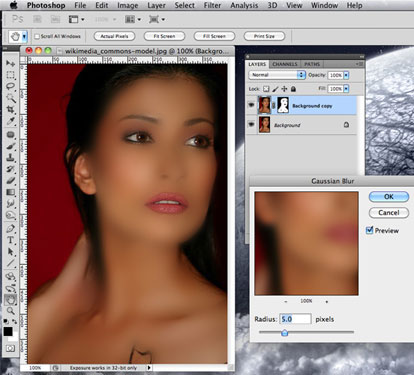Viewport: 414px width, 375px height.
Task: Click the black foreground color swatch
Action: [8, 331]
